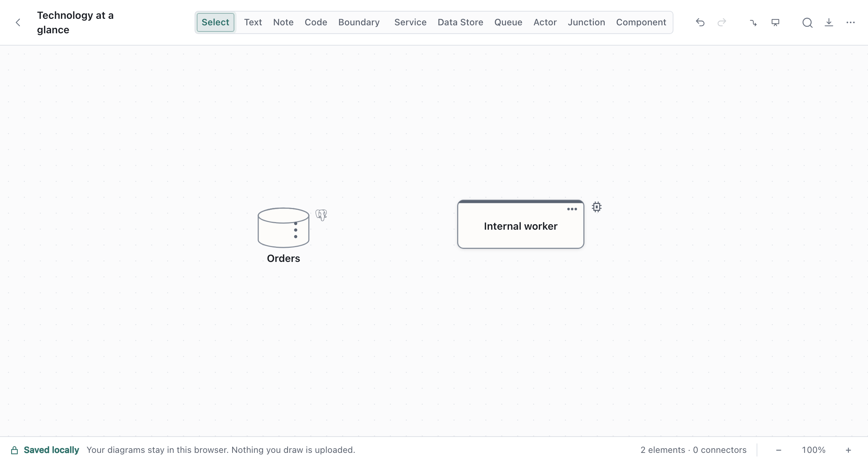Go back using the left chevron arrow
The image size is (868, 463).
click(18, 22)
